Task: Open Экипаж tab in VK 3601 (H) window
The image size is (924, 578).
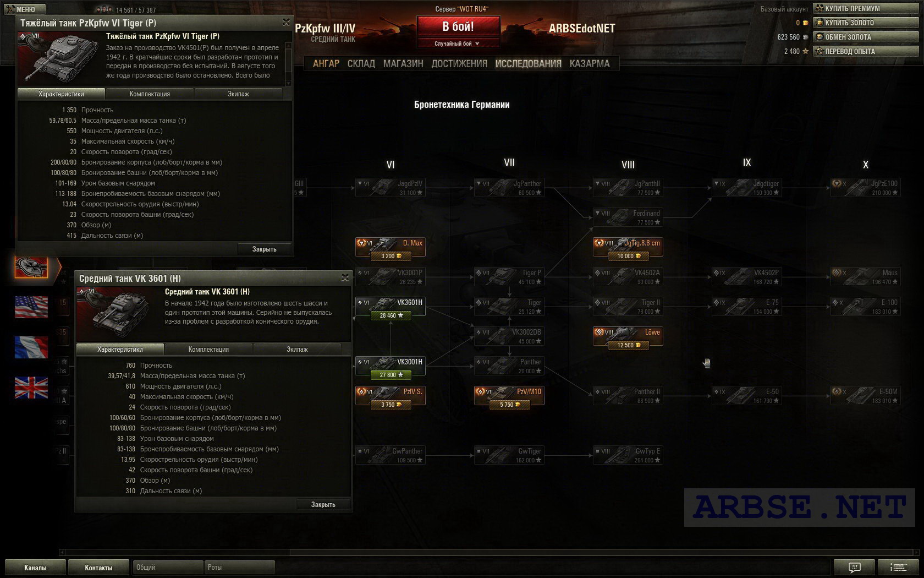Action: tap(297, 350)
